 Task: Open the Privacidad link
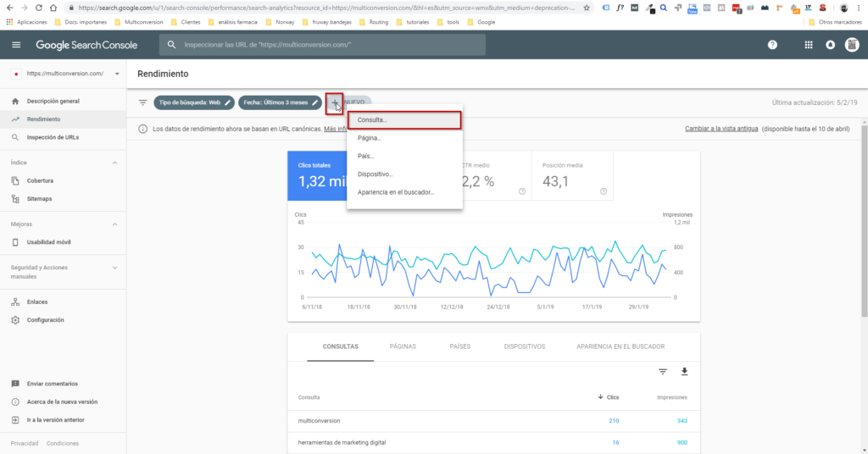coord(25,444)
